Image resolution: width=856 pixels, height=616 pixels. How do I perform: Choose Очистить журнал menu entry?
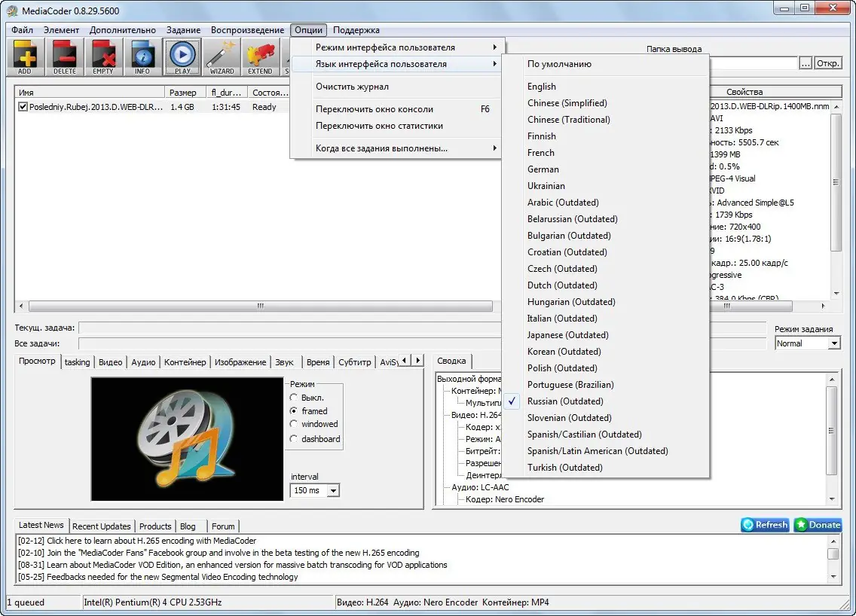[397, 87]
